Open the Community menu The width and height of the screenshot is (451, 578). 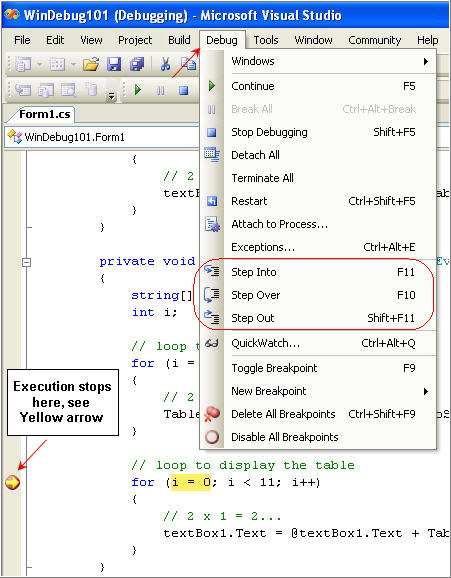click(375, 40)
